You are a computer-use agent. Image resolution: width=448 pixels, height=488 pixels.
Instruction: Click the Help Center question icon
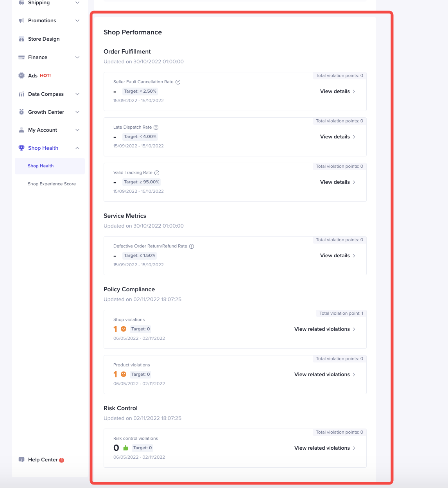click(22, 459)
